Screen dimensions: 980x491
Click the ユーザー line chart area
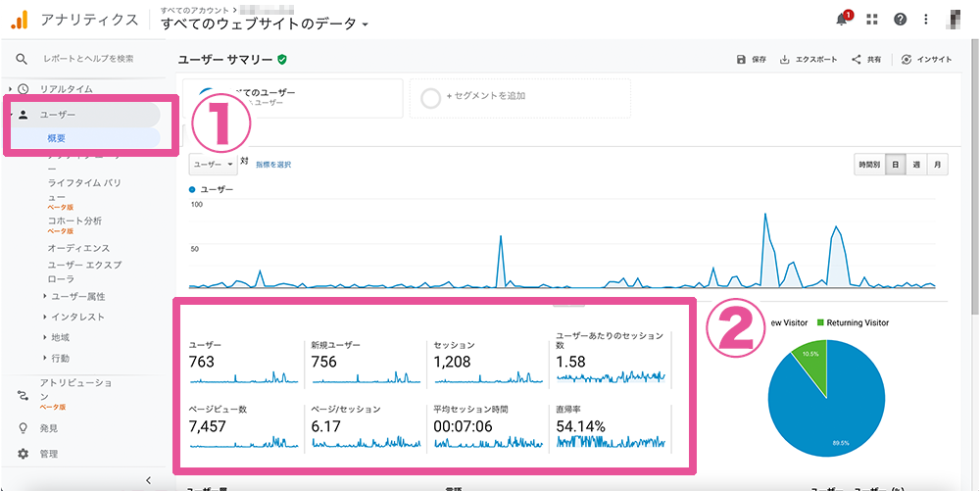pos(563,245)
